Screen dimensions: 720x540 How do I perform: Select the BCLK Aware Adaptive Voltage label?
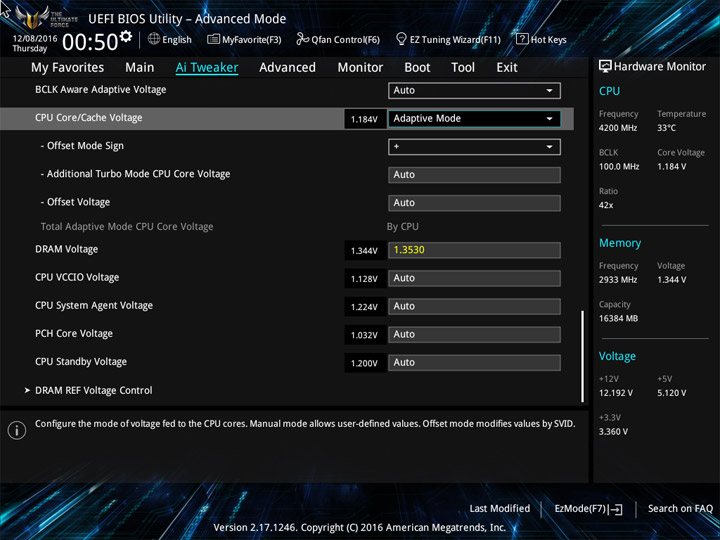101,90
